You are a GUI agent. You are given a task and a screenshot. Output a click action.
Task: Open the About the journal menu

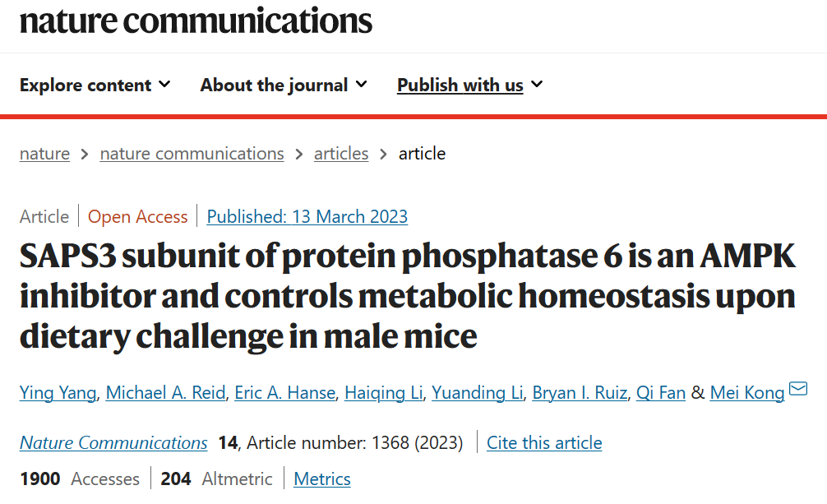point(284,85)
